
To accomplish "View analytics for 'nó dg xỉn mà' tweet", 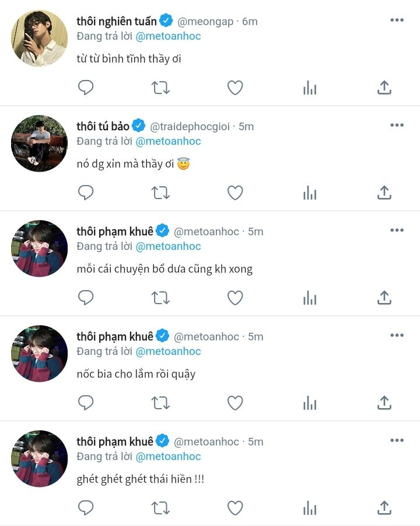I will (310, 193).
